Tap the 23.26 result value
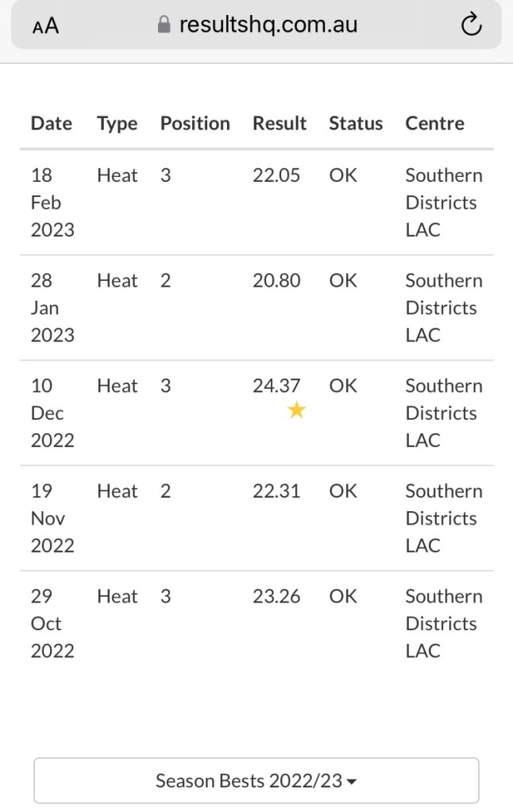 tap(276, 596)
